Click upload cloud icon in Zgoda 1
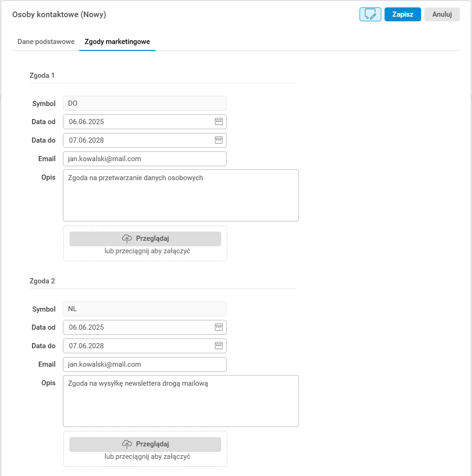Viewport: 472px width, 476px height. [x=127, y=238]
